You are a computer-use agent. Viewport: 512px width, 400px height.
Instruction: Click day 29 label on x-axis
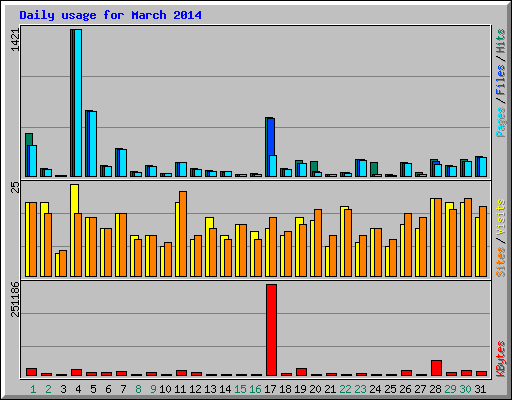pyautogui.click(x=450, y=389)
